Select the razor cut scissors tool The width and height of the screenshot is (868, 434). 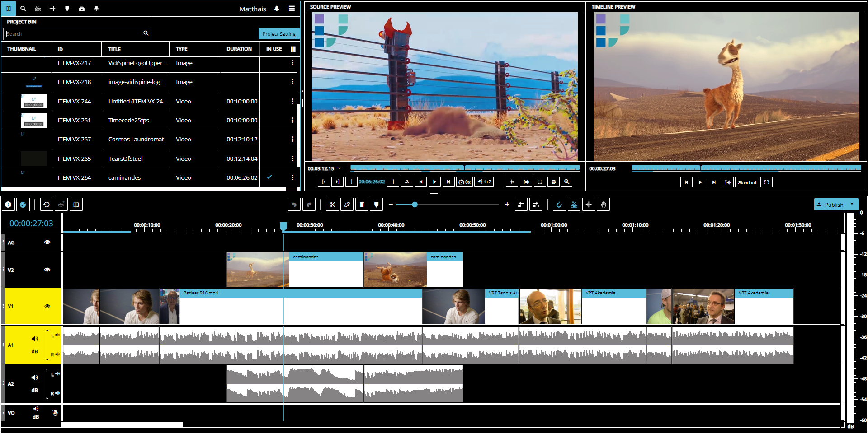coord(332,205)
